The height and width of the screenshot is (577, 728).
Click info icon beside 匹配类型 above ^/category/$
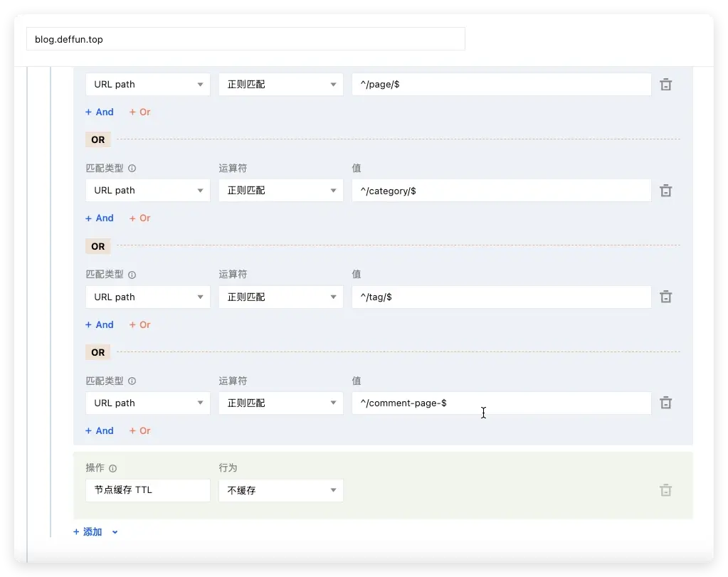[x=132, y=169]
